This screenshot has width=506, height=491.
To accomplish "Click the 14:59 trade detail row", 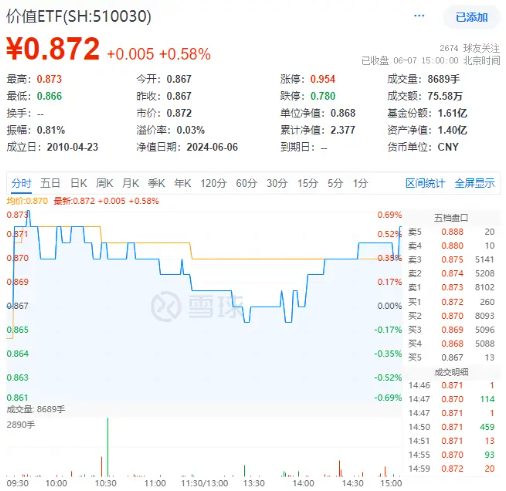I will coord(451,469).
